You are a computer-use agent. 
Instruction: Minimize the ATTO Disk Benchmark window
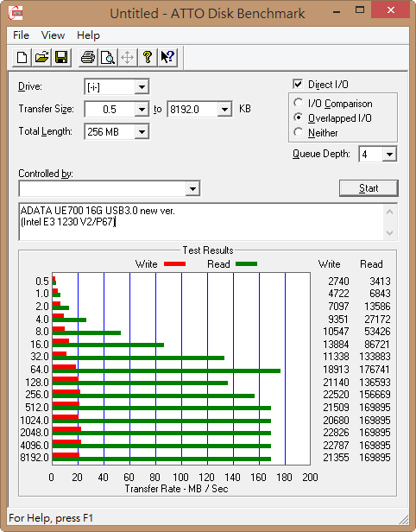pyautogui.click(x=337, y=12)
